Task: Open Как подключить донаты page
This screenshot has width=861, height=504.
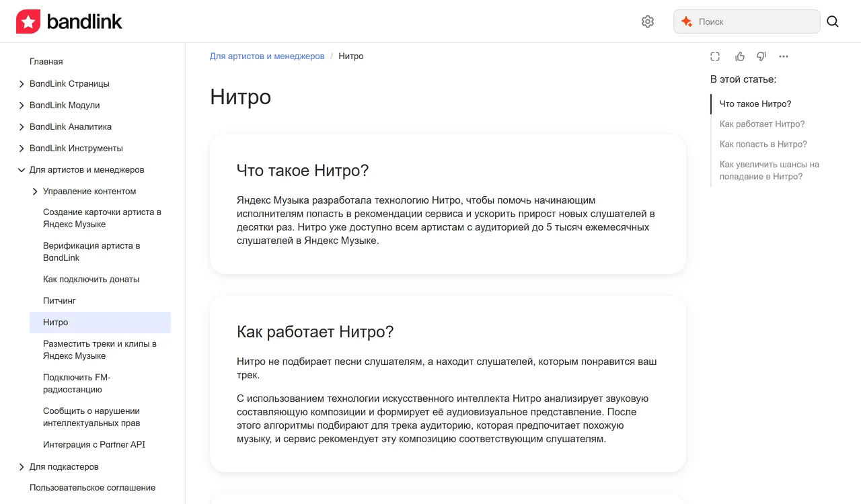Action: pos(91,280)
